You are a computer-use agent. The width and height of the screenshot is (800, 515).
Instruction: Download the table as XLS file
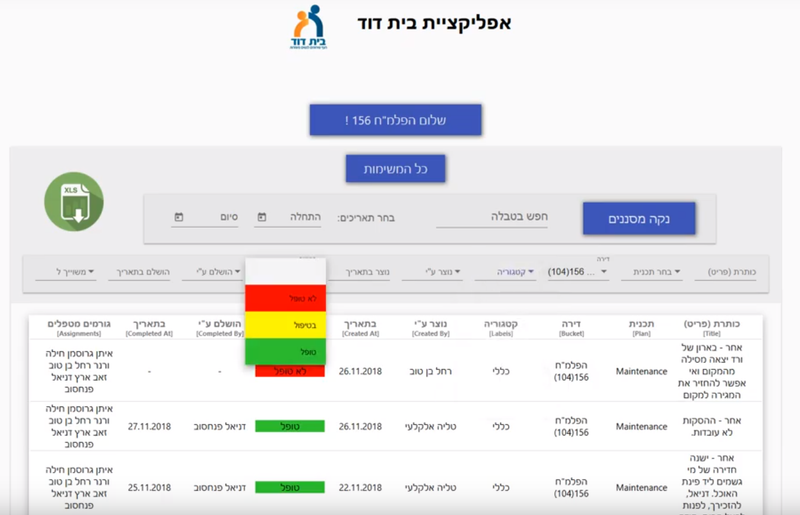pos(74,202)
